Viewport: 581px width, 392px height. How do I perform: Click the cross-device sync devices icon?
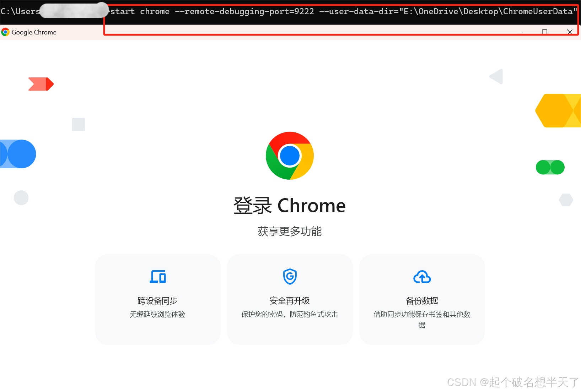tap(157, 277)
